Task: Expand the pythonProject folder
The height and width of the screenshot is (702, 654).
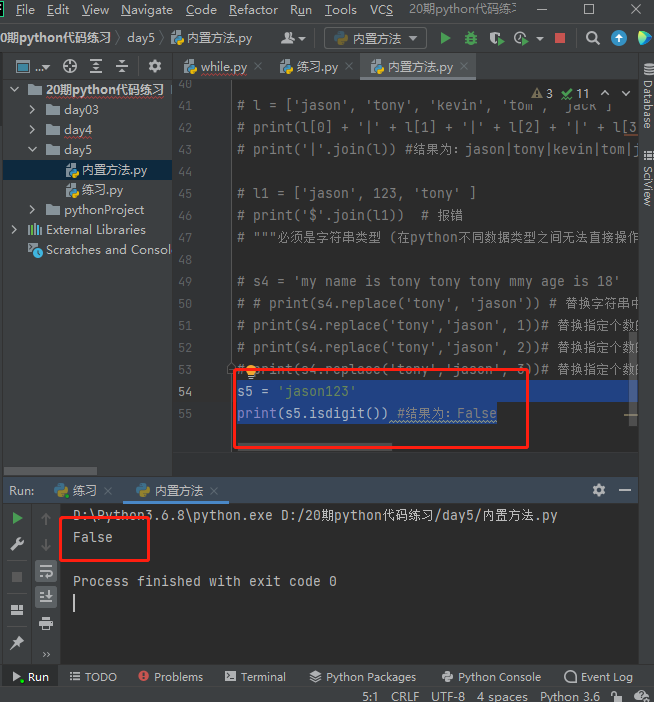Action: 32,210
